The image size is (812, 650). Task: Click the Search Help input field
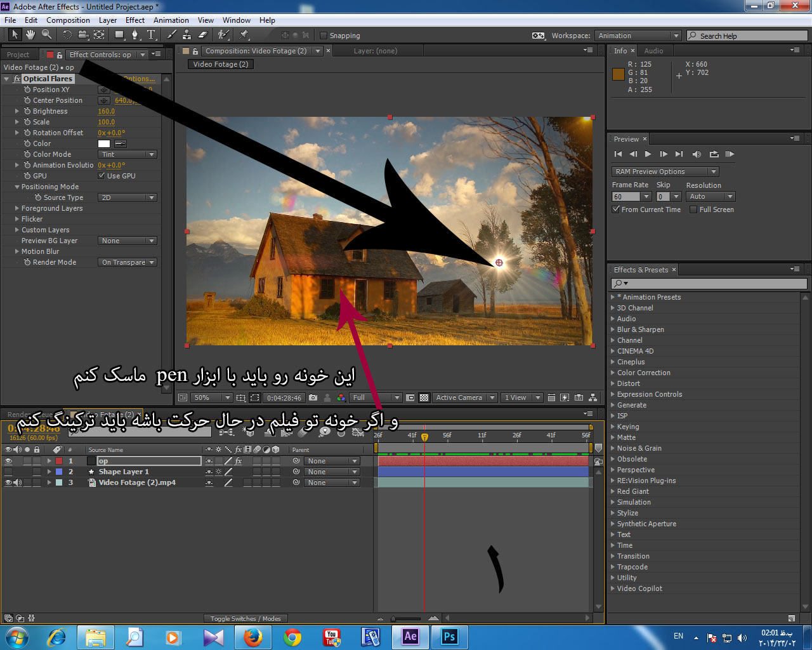point(747,36)
